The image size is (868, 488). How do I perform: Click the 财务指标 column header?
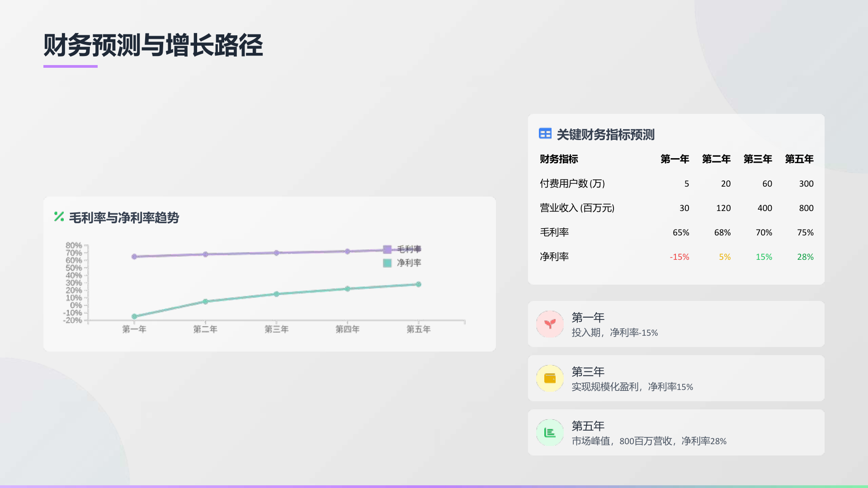tap(559, 159)
